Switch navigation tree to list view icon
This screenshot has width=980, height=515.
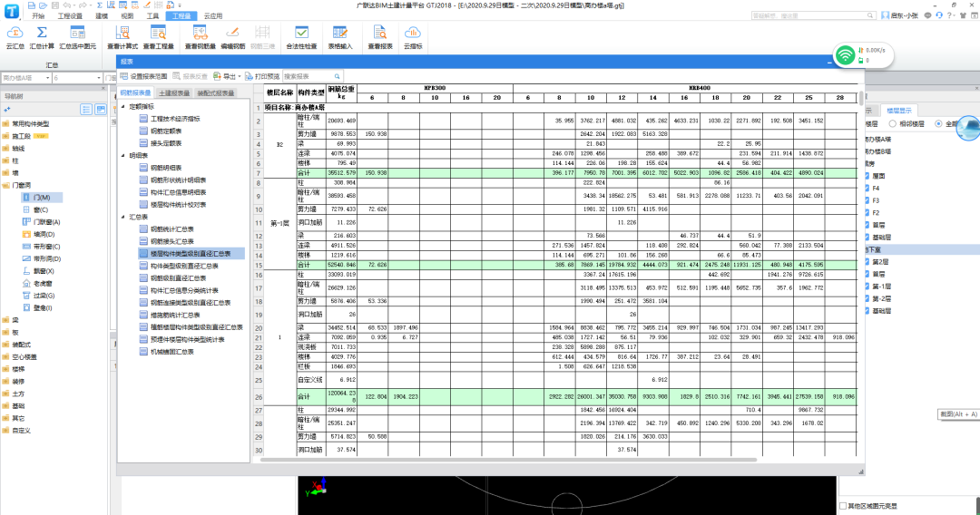pyautogui.click(x=86, y=109)
